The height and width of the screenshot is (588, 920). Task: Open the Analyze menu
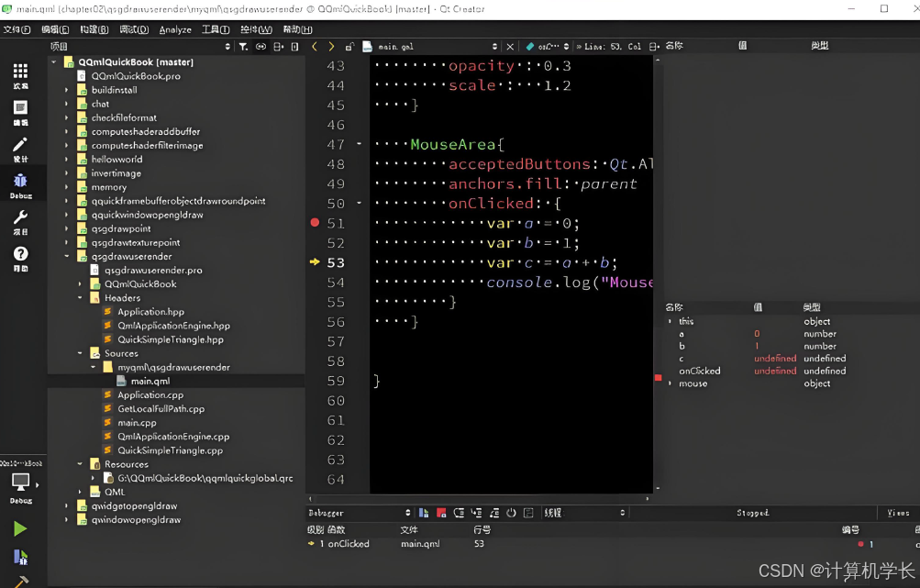(x=175, y=29)
